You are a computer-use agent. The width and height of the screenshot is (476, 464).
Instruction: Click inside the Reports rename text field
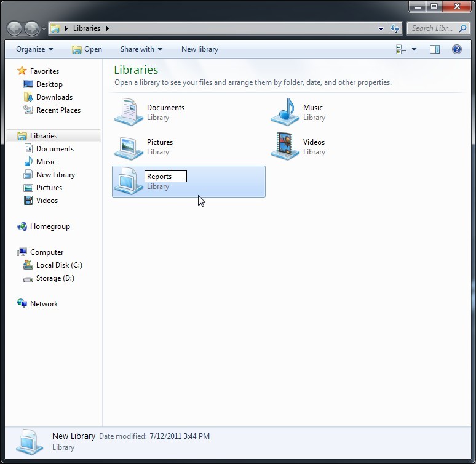coord(165,177)
